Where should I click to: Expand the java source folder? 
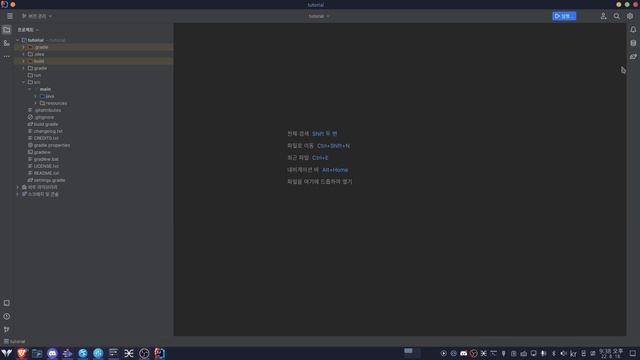click(x=36, y=96)
